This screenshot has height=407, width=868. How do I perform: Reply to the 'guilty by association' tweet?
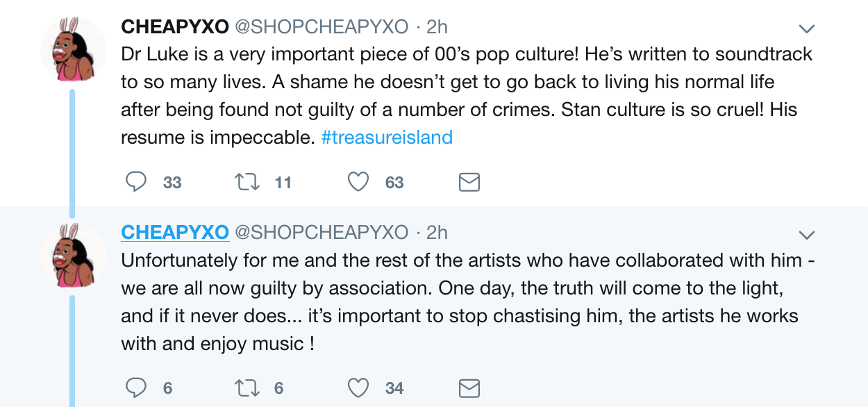tap(136, 388)
